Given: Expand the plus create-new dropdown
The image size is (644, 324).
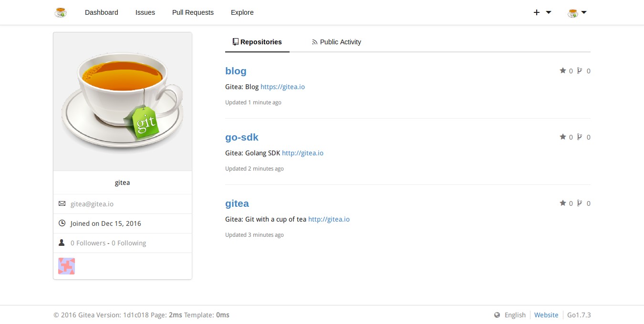Looking at the screenshot, I should point(542,12).
